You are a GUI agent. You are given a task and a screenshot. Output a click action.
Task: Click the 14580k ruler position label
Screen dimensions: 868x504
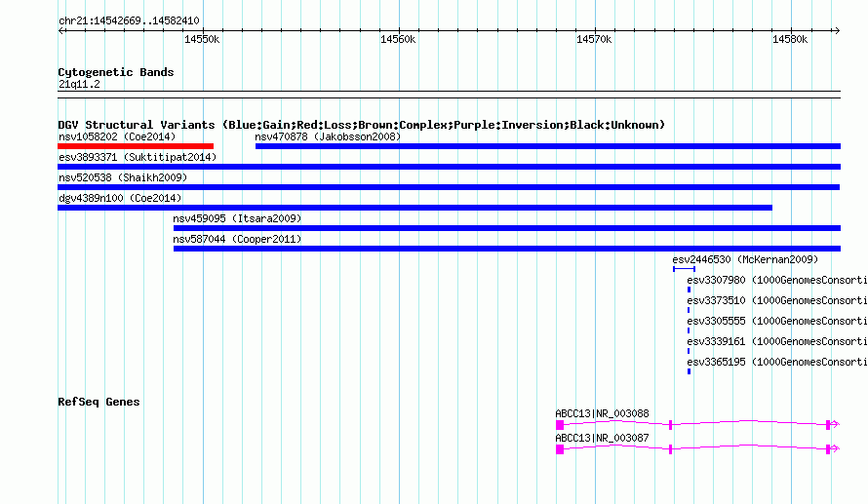tap(790, 39)
